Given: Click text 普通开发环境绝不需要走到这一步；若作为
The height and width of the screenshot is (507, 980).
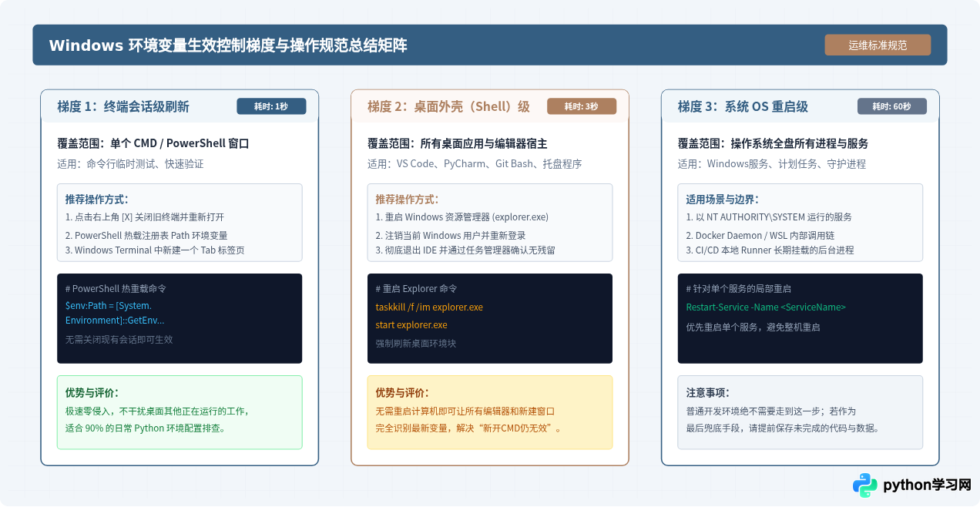Looking at the screenshot, I should [x=771, y=411].
